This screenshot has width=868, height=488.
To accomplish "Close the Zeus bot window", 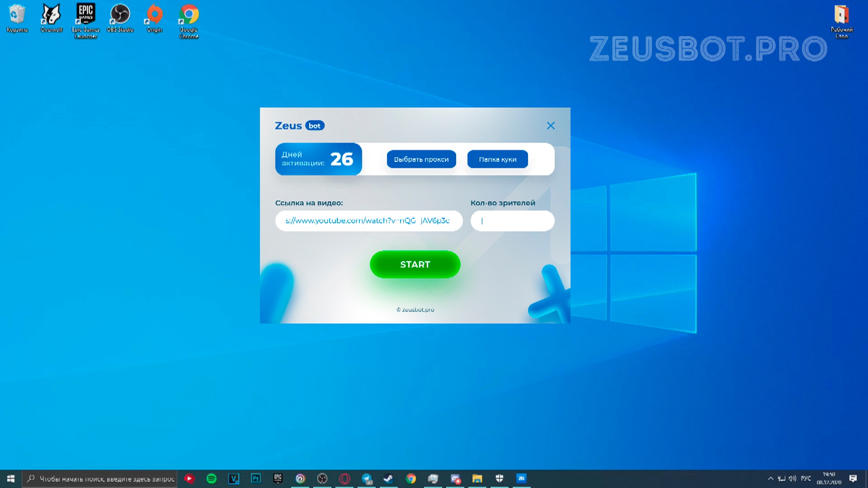I will pyautogui.click(x=550, y=126).
